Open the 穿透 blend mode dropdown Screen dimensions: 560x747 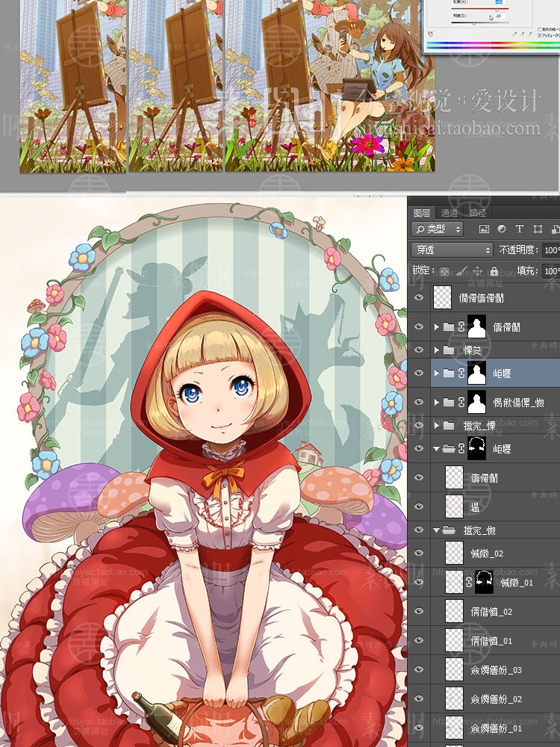coord(452,249)
